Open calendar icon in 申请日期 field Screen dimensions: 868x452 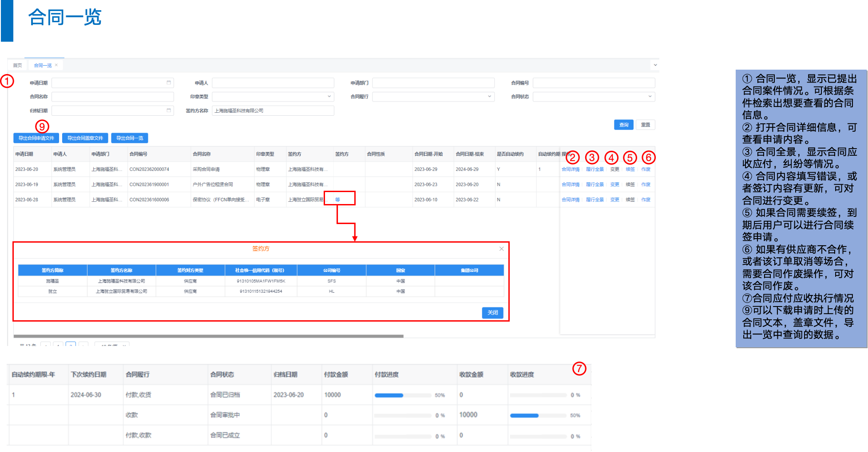[169, 83]
